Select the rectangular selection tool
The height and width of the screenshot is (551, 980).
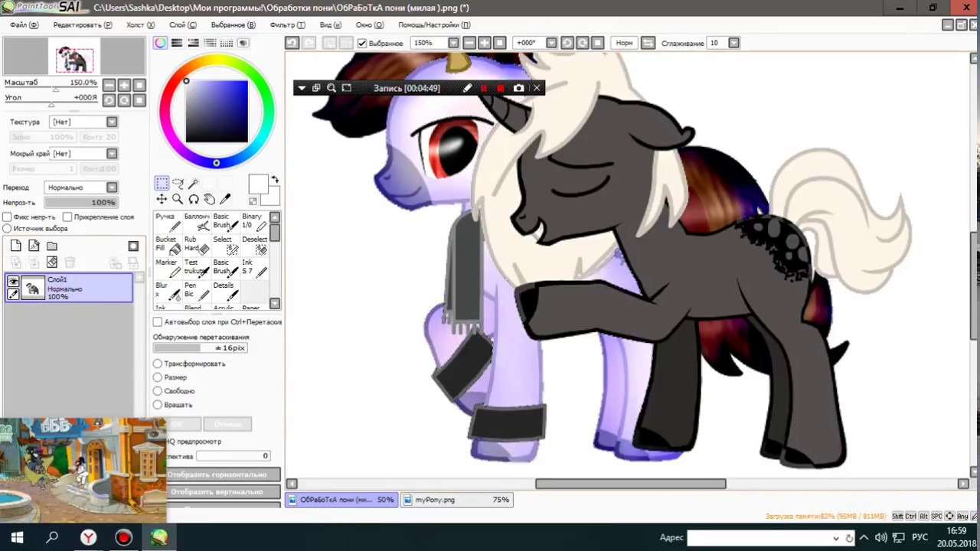162,183
